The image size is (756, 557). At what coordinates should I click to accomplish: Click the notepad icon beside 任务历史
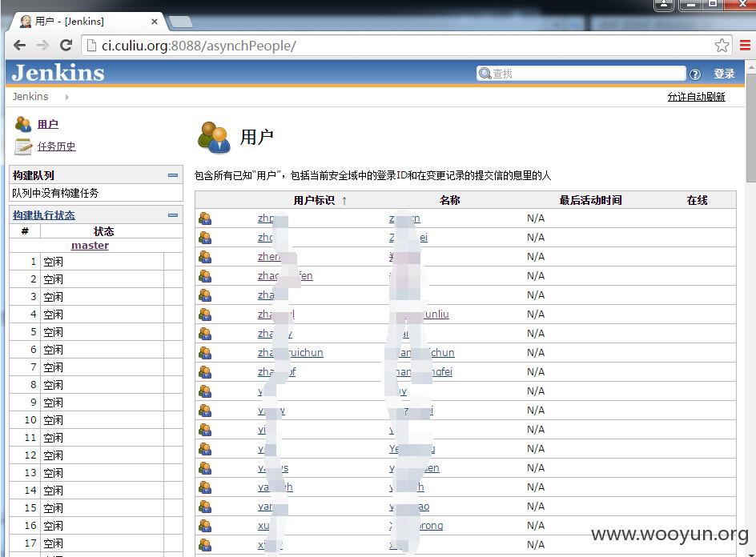pyautogui.click(x=22, y=146)
